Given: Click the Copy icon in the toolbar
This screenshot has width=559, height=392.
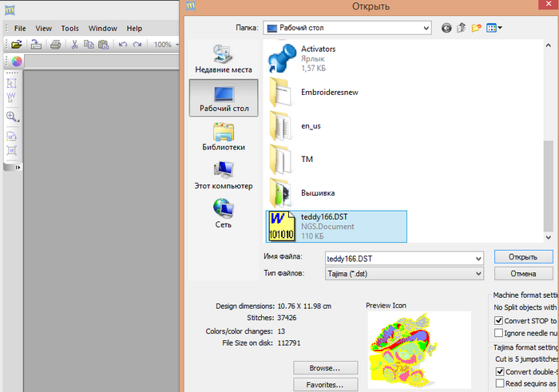Looking at the screenshot, I should pyautogui.click(x=89, y=45).
